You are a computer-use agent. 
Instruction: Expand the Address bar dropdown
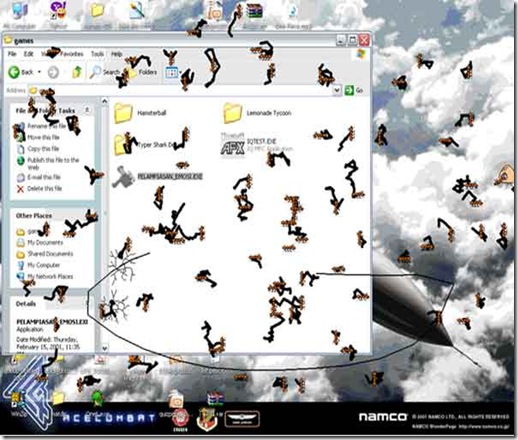coord(337,90)
